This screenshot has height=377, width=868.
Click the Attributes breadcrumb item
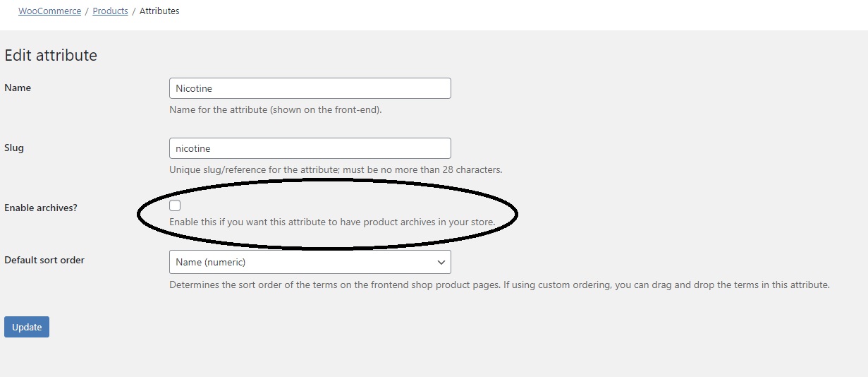point(159,11)
